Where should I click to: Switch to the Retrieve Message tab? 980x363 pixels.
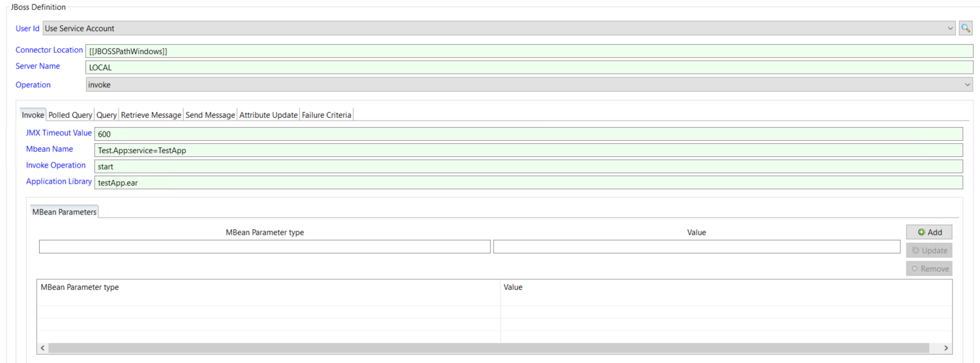pos(151,115)
